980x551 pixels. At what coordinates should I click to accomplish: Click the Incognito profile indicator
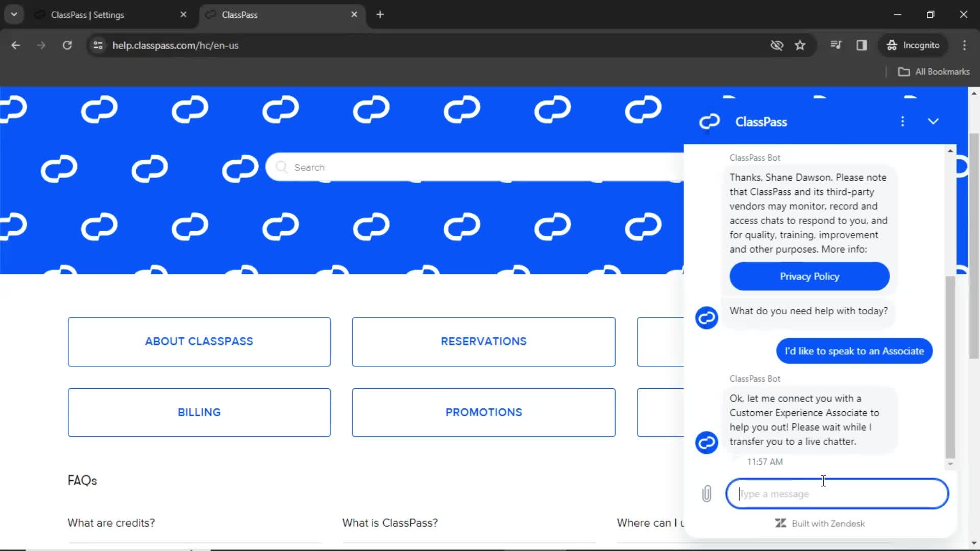[913, 45]
